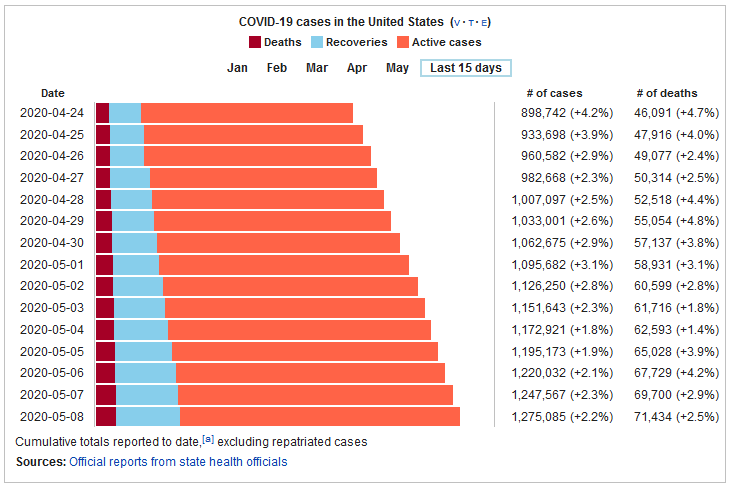Switch to the Feb tab
This screenshot has height=489, width=734.
277,68
